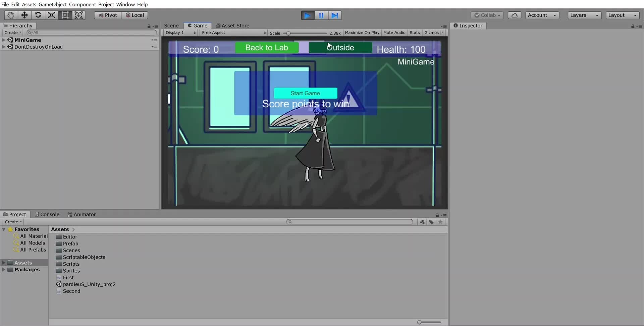Screen dimensions: 644x326
Task: Click the Stats button in Game view
Action: (x=415, y=33)
